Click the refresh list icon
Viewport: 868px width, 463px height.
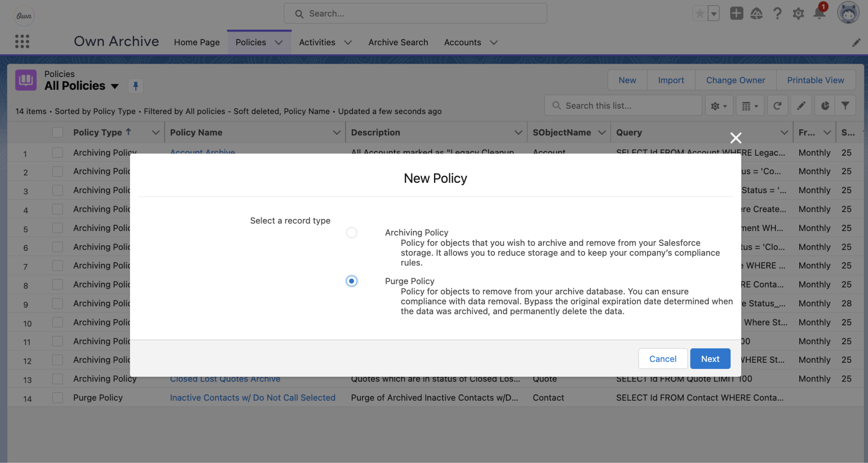pyautogui.click(x=777, y=106)
